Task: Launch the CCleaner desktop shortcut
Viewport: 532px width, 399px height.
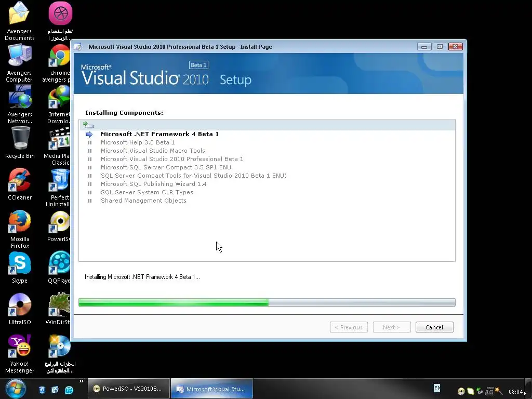Action: point(20,184)
